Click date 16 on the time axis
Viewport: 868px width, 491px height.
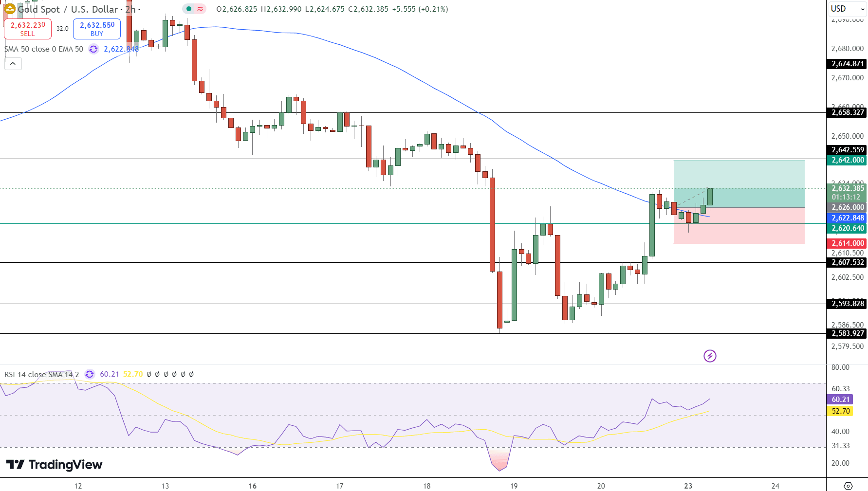tap(252, 486)
